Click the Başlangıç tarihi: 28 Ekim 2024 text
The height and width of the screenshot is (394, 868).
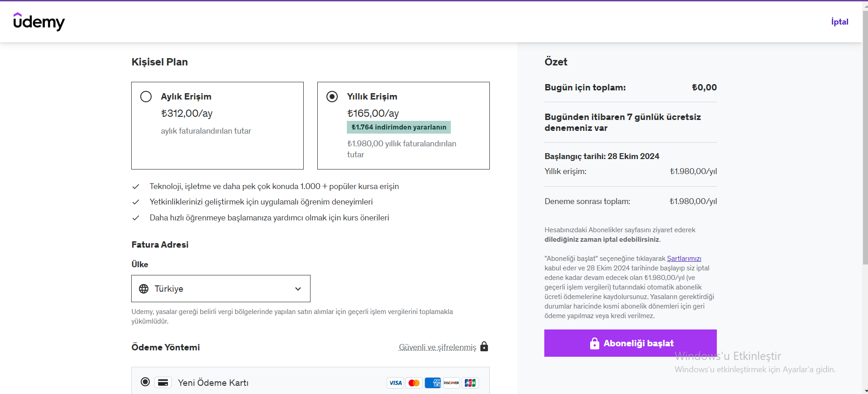pos(602,156)
